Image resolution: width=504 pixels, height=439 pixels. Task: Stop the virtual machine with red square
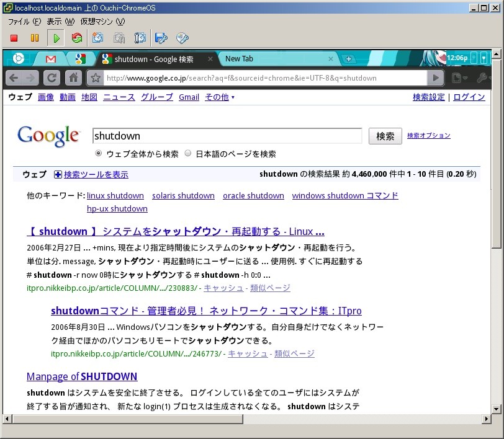pyautogui.click(x=14, y=38)
